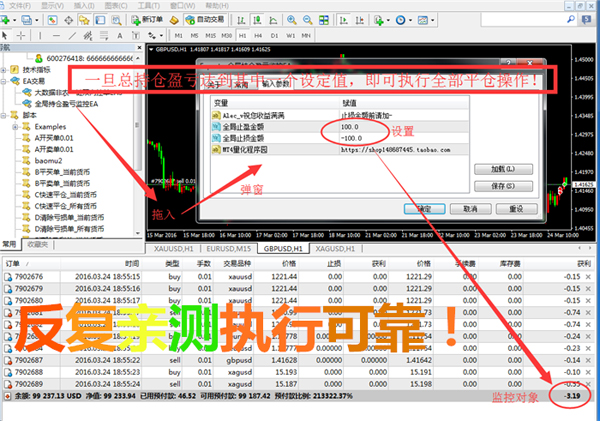Show the Market Watch window icon

pos(52,20)
